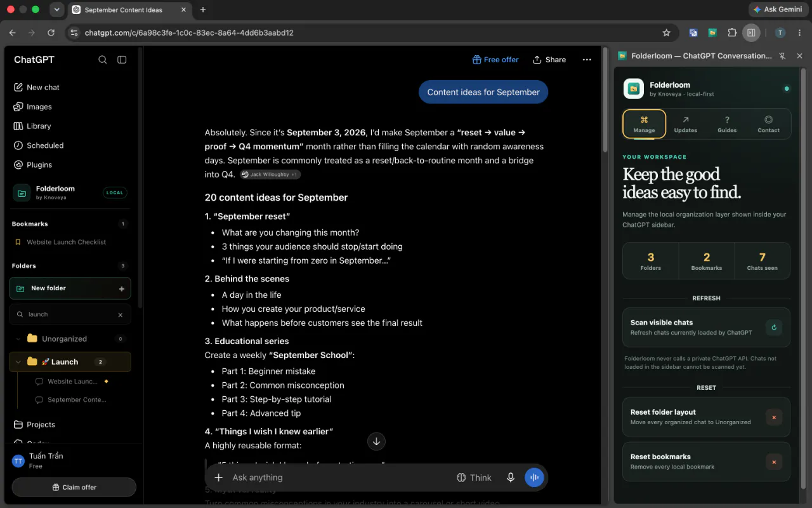Click the Scan visible chats refresh icon
The image size is (812, 508).
tap(773, 328)
